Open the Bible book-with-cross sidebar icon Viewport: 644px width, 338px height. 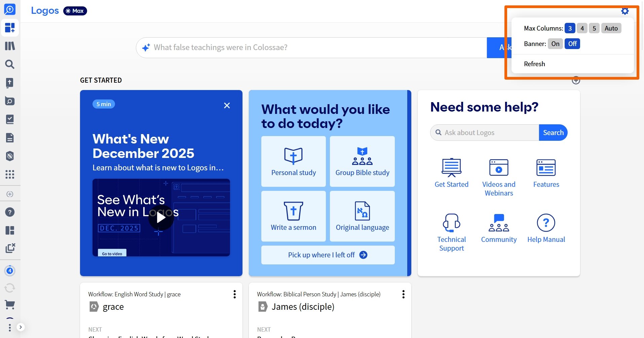(x=10, y=83)
